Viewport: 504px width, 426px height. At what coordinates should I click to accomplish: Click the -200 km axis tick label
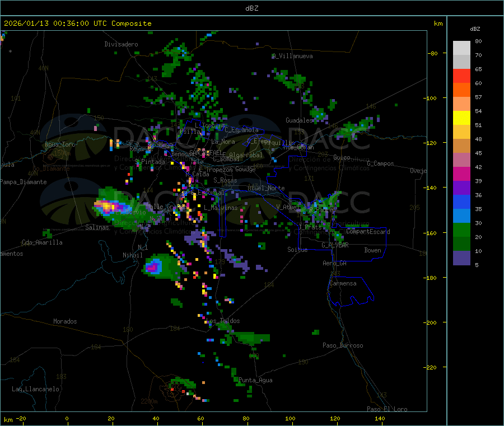tap(431, 322)
